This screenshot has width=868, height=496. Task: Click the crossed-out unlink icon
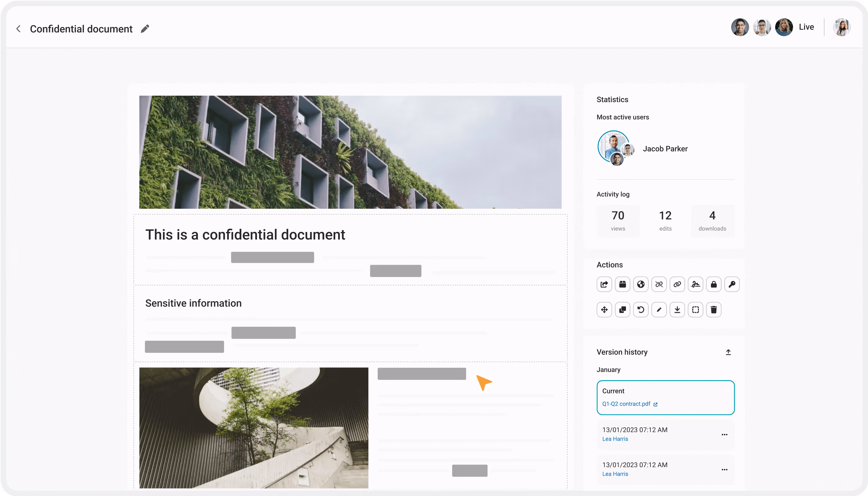659,284
